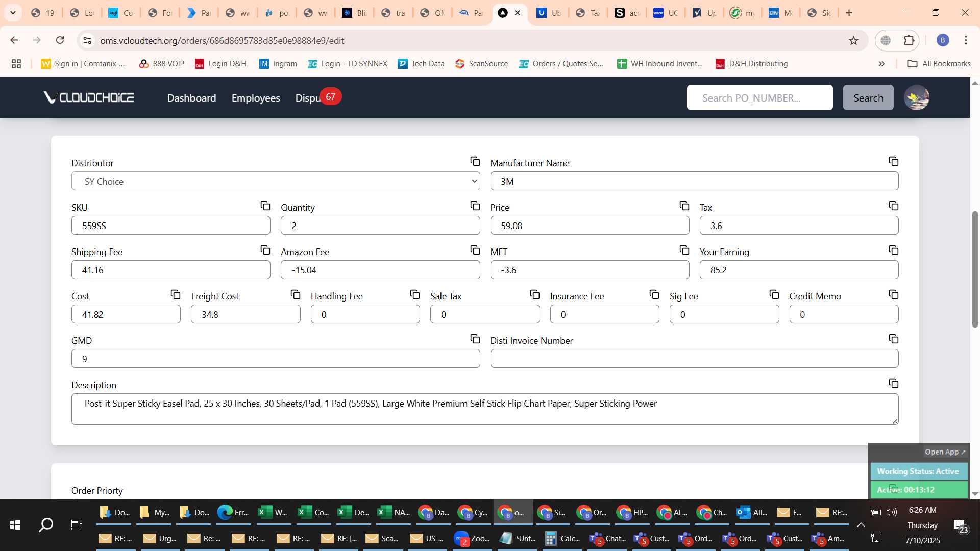Copy the Price field value
Viewport: 980px width, 551px height.
[684, 206]
